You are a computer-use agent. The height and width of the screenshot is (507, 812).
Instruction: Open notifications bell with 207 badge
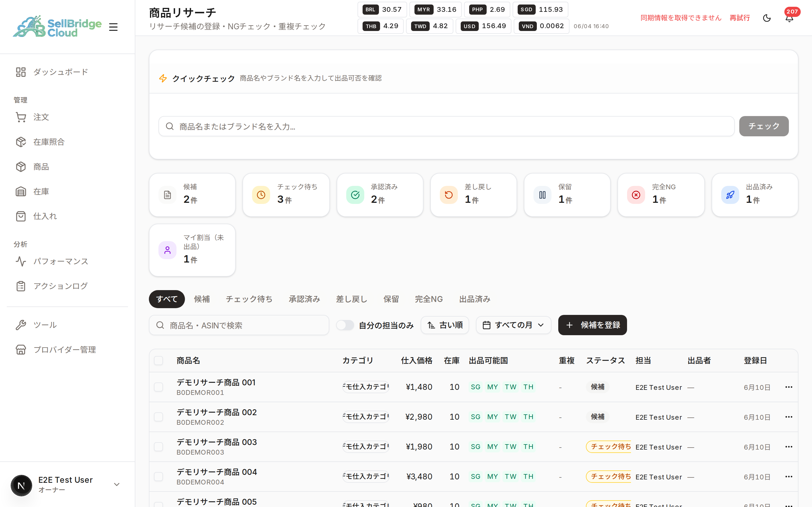coord(789,18)
